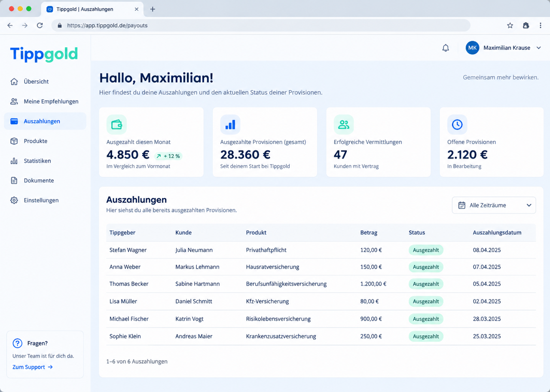The width and height of the screenshot is (550, 392).
Task: Open a new browser tab
Action: (x=153, y=9)
